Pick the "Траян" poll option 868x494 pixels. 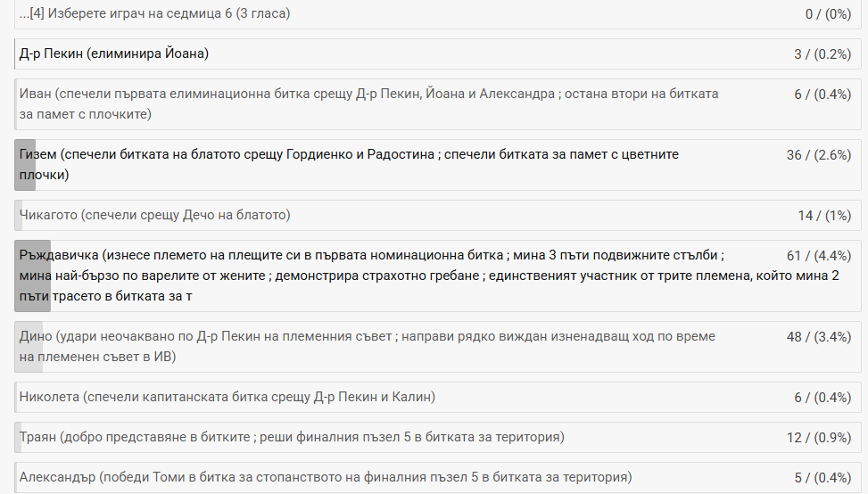point(292,437)
